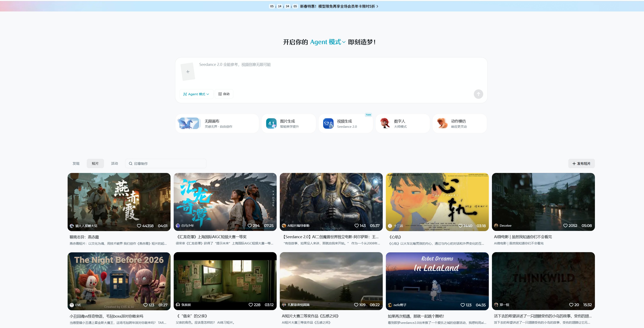
Task: Click the 发布短片 button
Action: point(581,164)
